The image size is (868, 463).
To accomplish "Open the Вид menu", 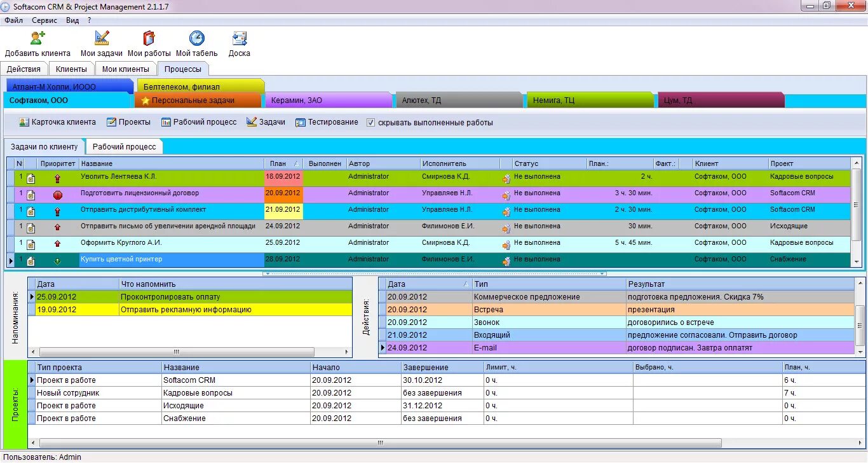I will point(72,20).
